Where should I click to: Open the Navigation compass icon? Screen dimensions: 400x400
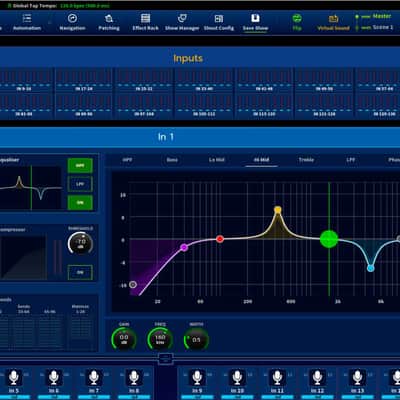72,18
